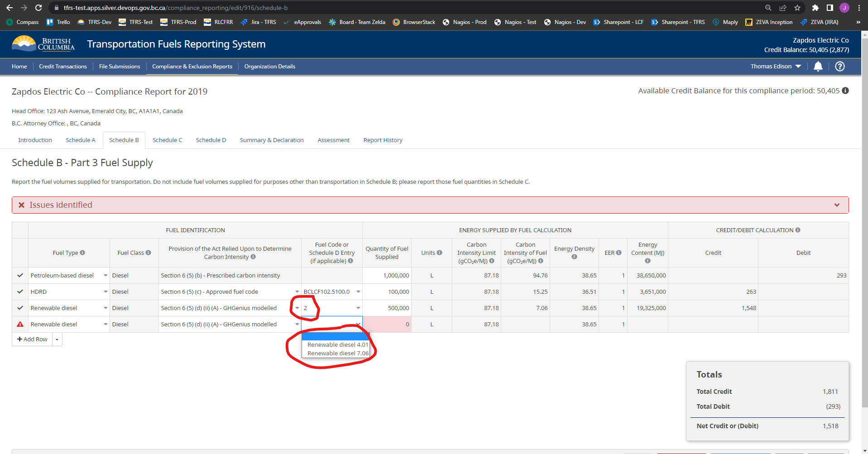Switch to Introduction tab
The height and width of the screenshot is (454, 868).
[x=35, y=140]
